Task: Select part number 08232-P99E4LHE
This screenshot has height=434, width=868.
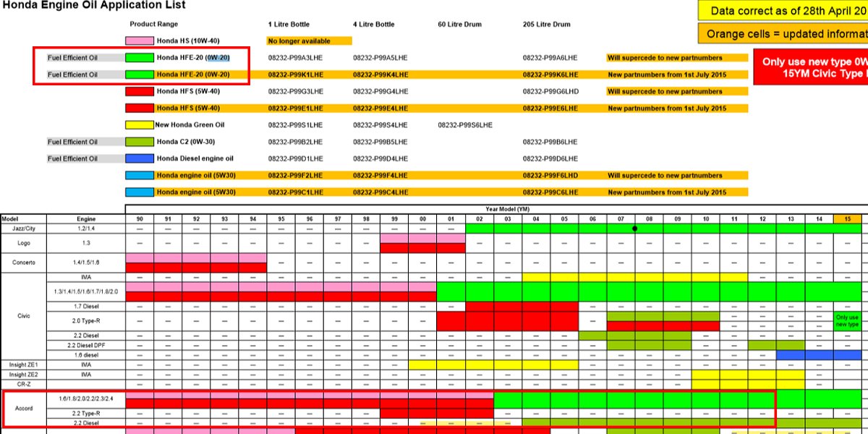Action: 380,109
